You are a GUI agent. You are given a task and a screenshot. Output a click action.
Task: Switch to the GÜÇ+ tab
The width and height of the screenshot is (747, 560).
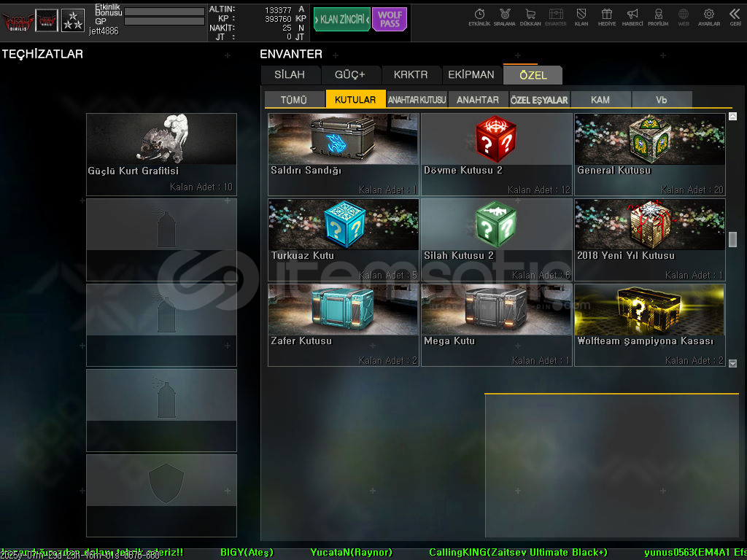350,75
